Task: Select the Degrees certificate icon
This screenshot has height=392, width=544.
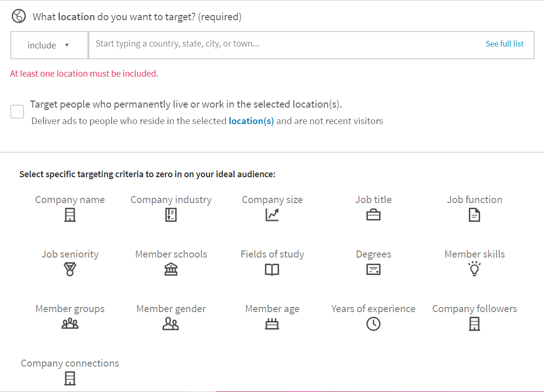Action: point(373,269)
